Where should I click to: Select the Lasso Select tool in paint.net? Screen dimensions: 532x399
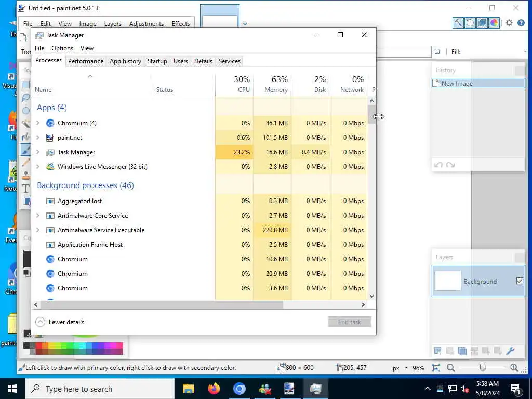26,98
